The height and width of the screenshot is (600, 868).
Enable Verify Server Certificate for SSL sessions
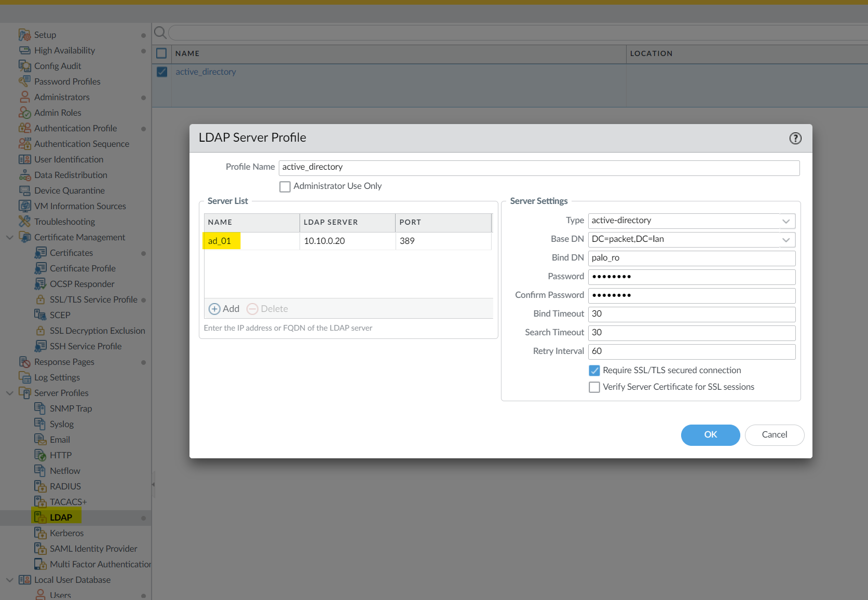594,387
